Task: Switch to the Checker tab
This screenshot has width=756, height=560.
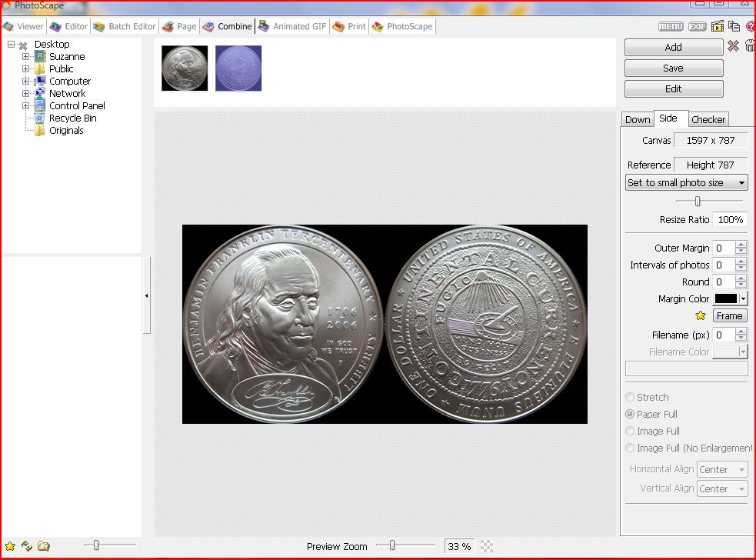Action: pos(708,119)
